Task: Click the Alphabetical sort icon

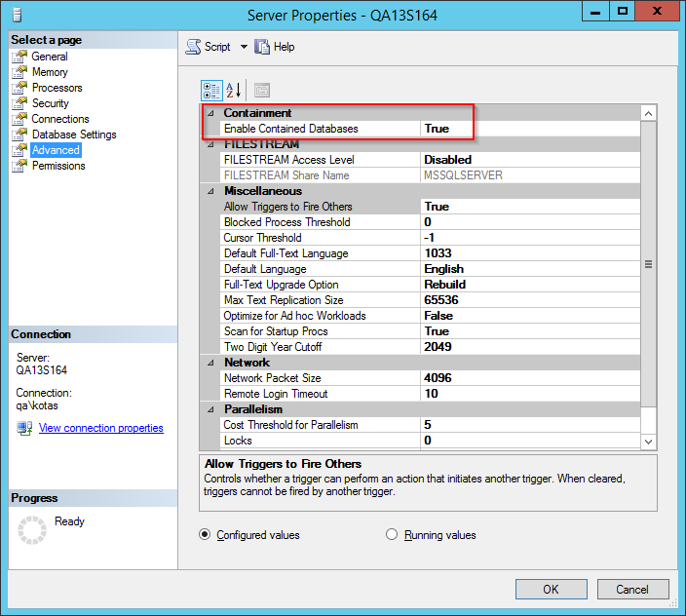Action: tap(234, 91)
